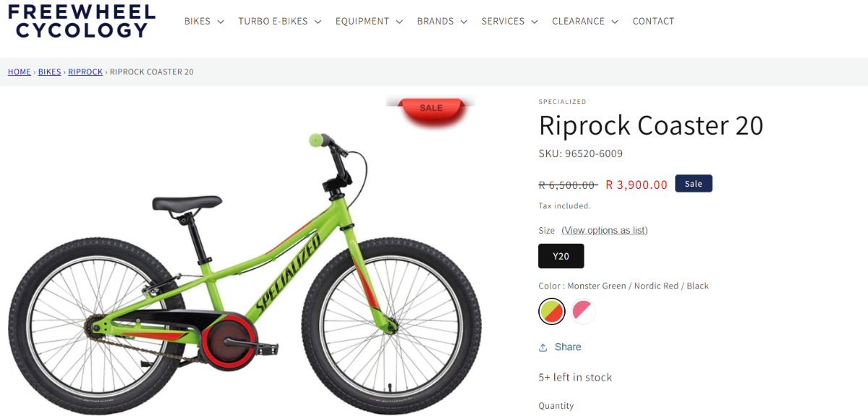The width and height of the screenshot is (868, 416).
Task: Click the Freewheel Cycology logo
Action: (x=82, y=21)
